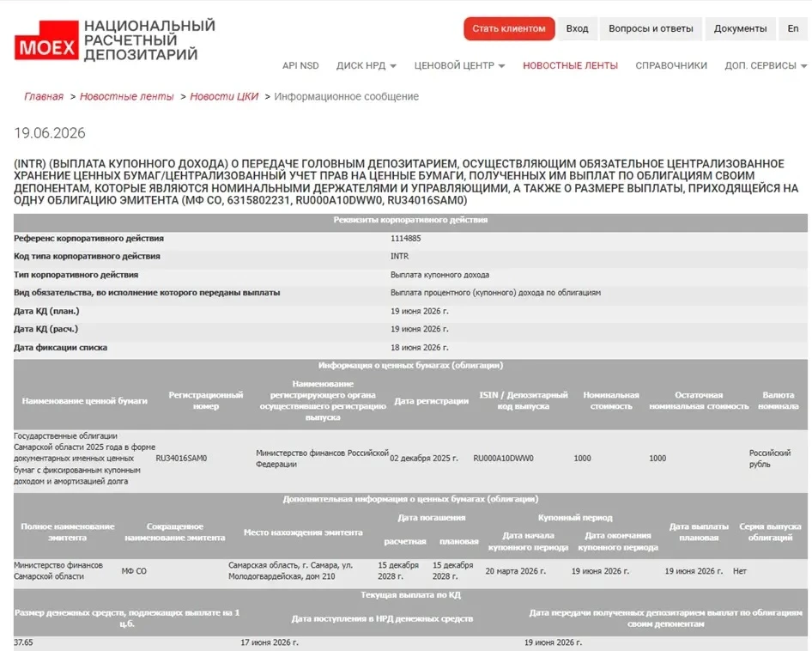Click Валюта номинала column header
The height and width of the screenshot is (651, 812).
[779, 401]
